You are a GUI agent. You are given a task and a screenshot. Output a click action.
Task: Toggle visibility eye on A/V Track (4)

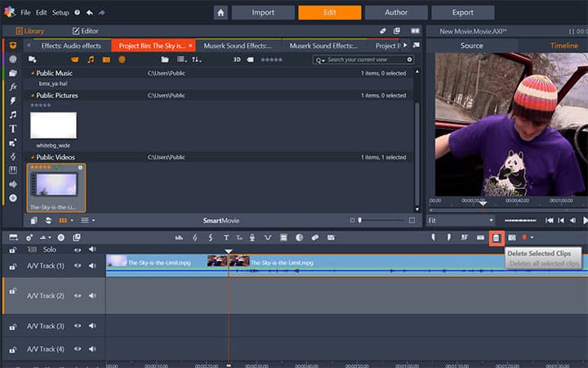pos(78,349)
